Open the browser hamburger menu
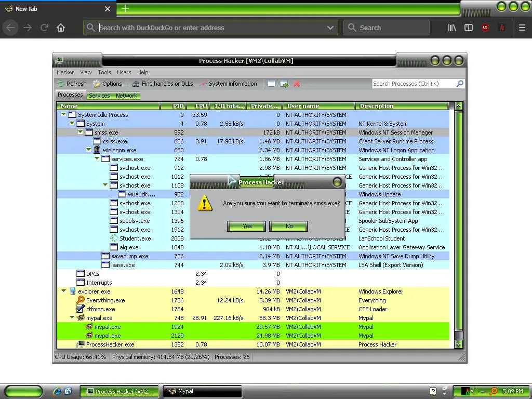Viewport: 532px width, 399px height. point(522,28)
